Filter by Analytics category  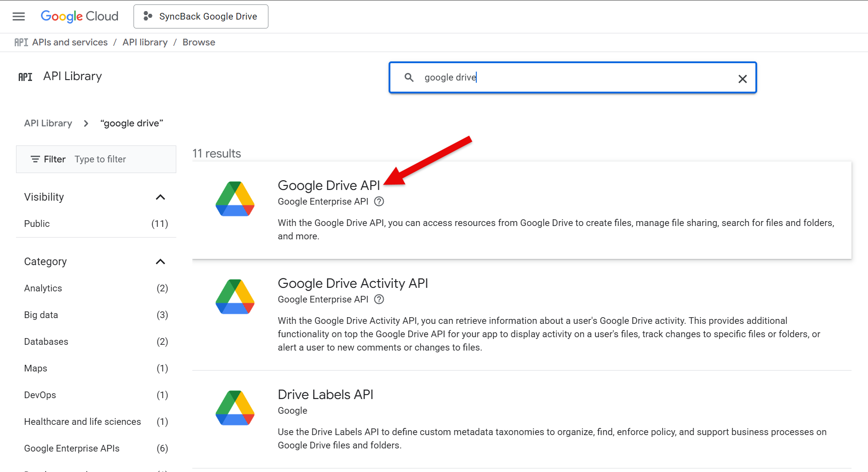click(96, 288)
